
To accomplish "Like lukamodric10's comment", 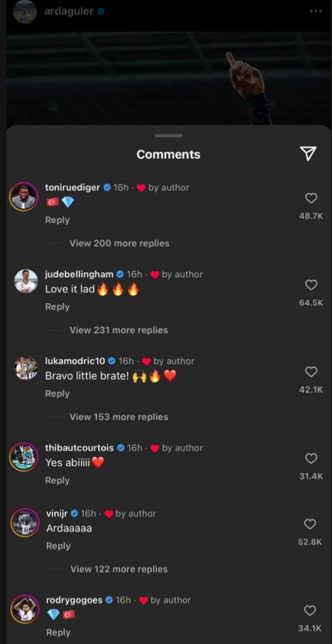I will (x=311, y=372).
